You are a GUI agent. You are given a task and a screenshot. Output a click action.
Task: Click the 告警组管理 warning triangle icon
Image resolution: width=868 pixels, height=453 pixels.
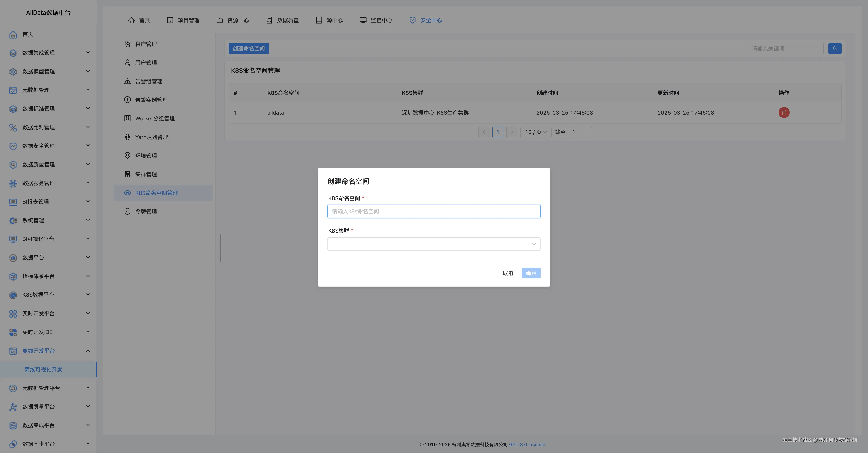[x=127, y=81]
